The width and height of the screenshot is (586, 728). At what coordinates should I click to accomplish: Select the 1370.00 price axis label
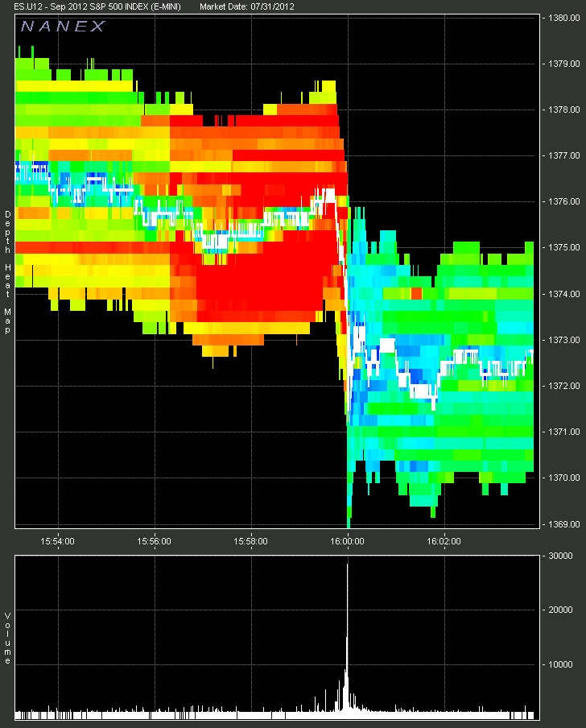[x=563, y=478]
